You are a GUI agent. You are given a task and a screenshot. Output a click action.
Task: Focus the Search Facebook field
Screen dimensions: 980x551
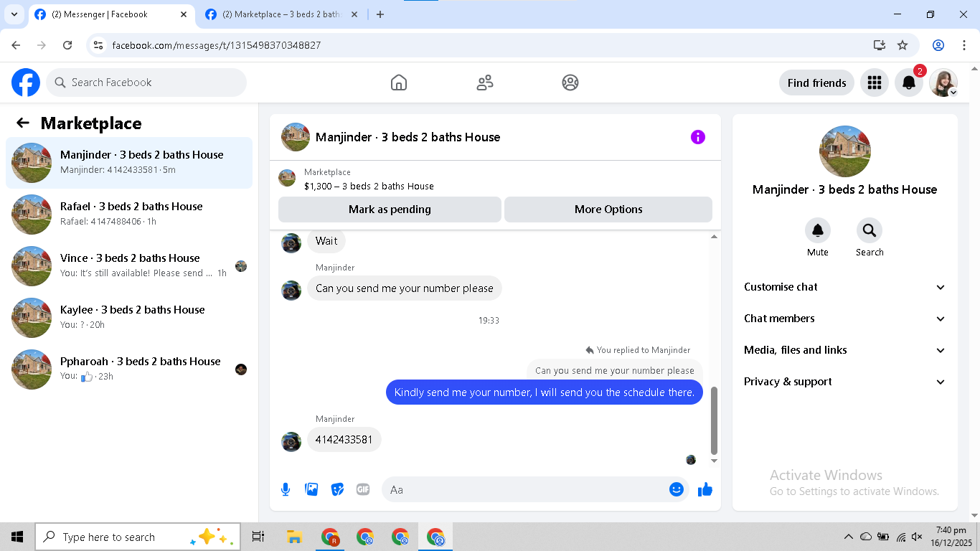click(146, 83)
